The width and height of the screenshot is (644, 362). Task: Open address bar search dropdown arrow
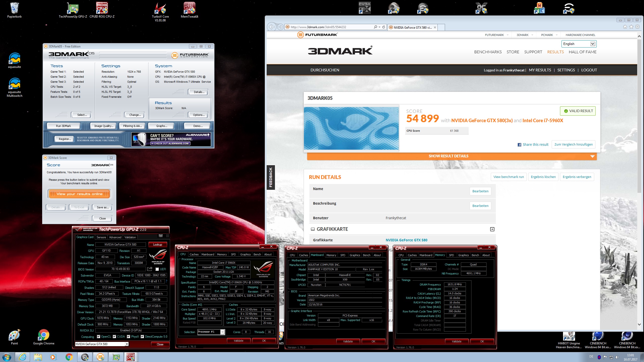click(x=379, y=27)
